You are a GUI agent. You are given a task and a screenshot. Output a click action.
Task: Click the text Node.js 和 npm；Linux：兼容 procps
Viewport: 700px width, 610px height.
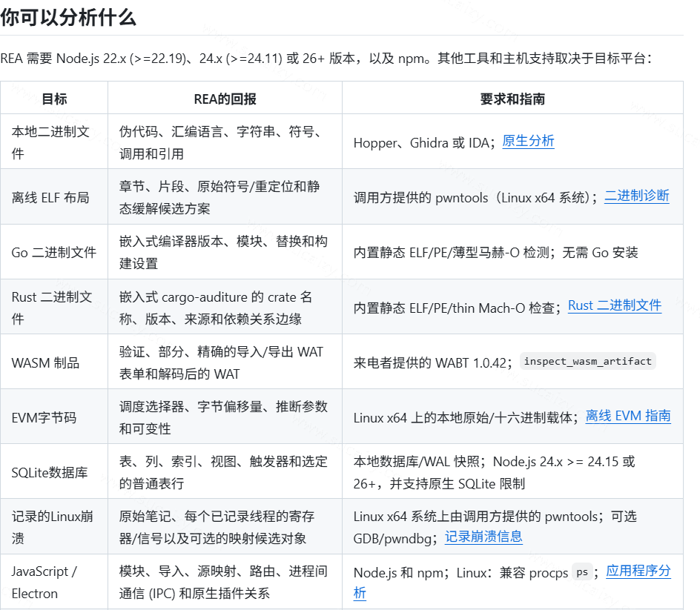tap(460, 572)
